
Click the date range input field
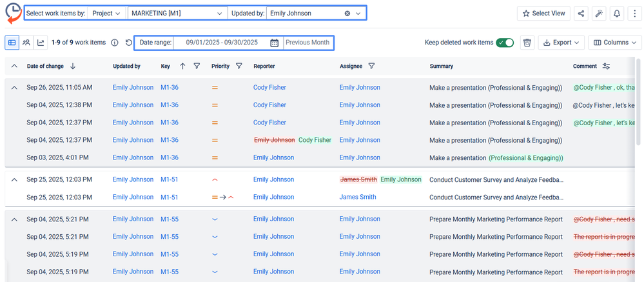(222, 43)
